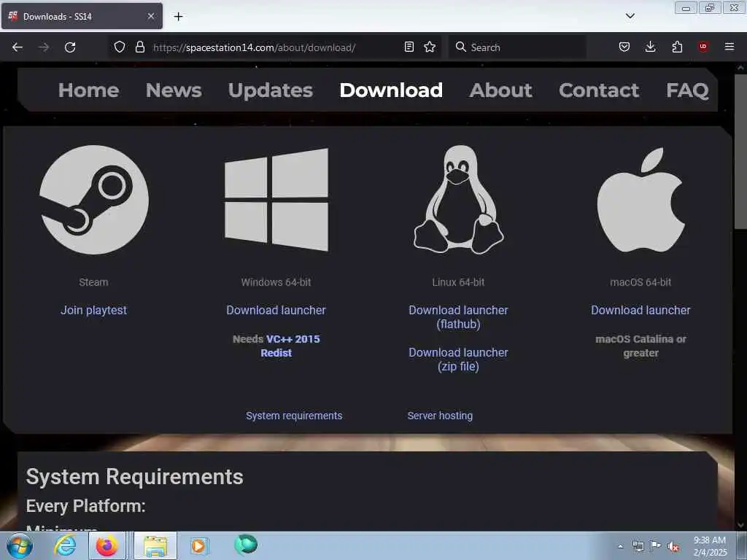Click the large Windows logo
This screenshot has height=560, width=747.
click(276, 200)
